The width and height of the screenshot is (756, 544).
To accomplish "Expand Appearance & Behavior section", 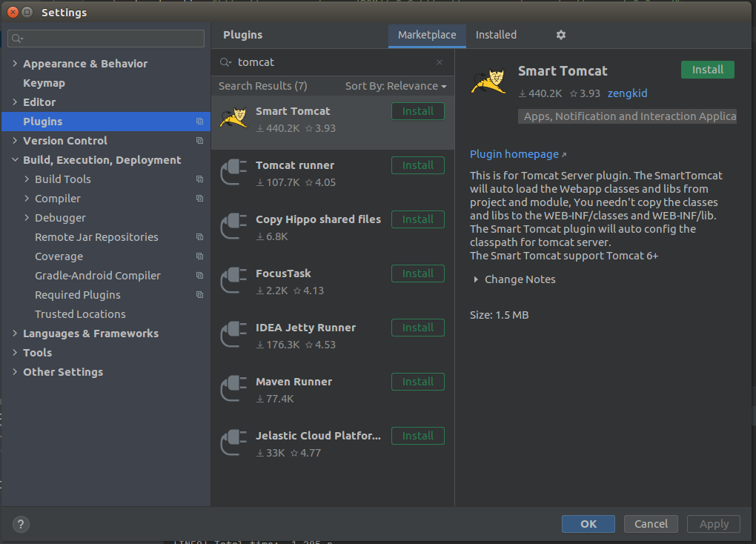I will [x=15, y=63].
